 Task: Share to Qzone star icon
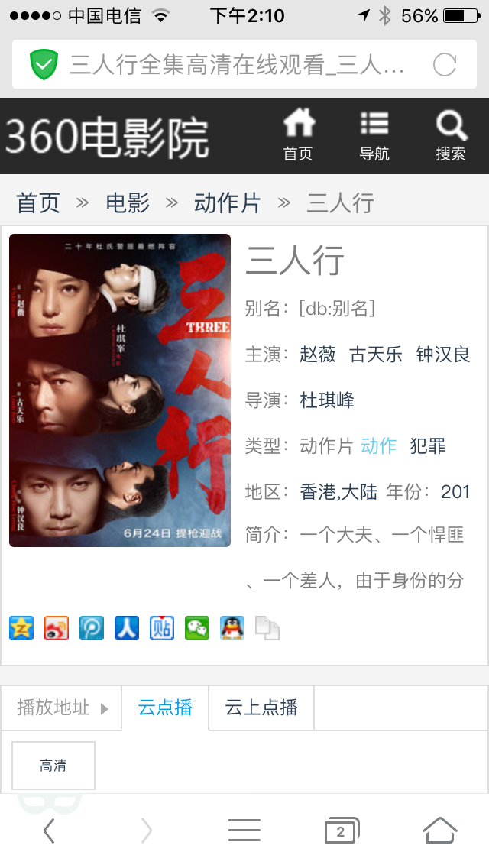pos(21,628)
